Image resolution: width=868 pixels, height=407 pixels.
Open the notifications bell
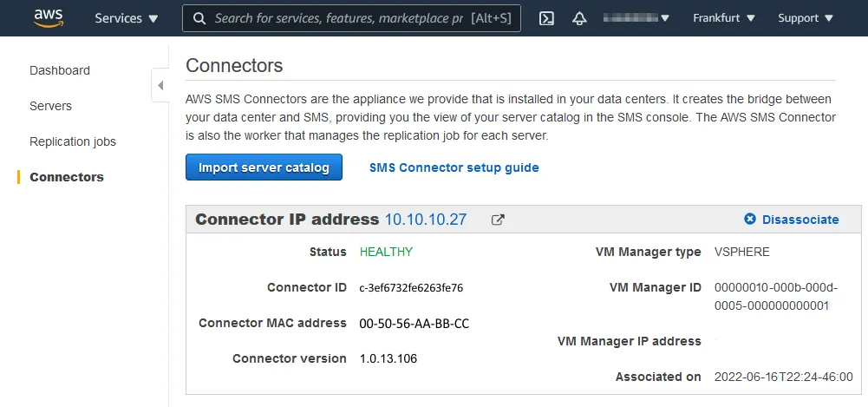pyautogui.click(x=580, y=18)
